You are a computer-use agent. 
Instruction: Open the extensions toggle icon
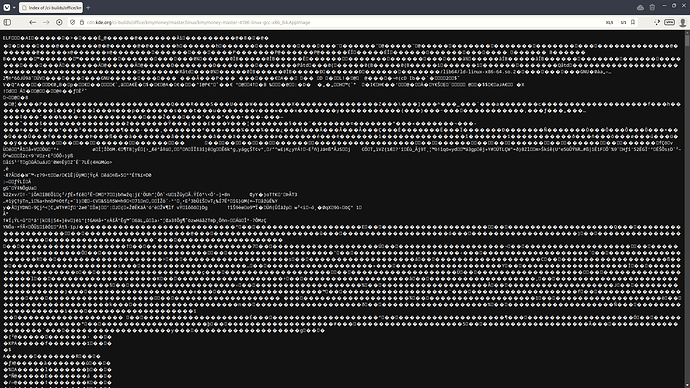point(657,22)
